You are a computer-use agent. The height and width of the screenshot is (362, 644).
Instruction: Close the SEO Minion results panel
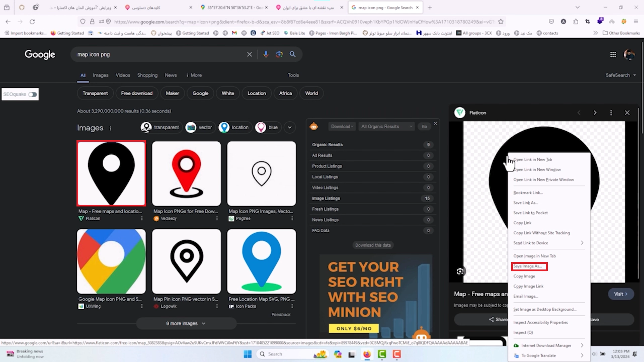coord(435,123)
